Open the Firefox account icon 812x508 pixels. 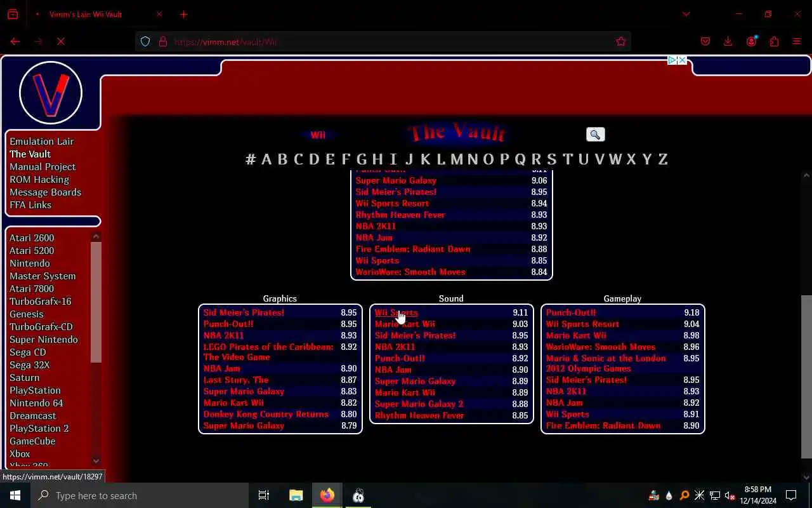(752, 41)
